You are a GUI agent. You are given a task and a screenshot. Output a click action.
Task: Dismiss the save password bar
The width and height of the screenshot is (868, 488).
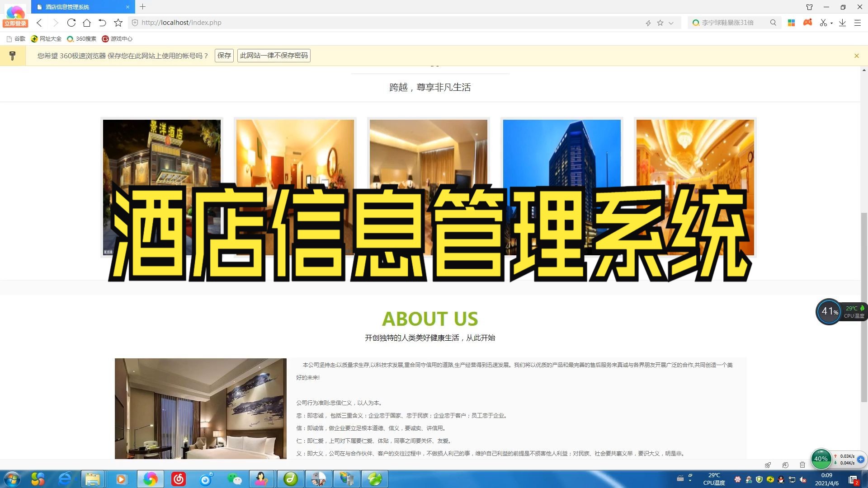(856, 56)
